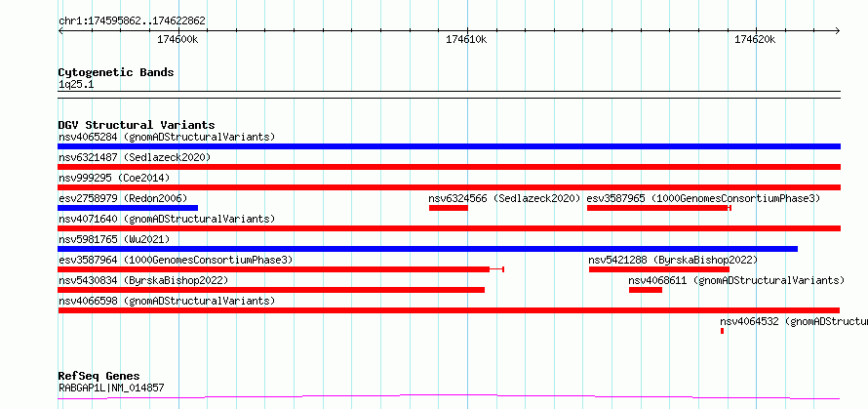This screenshot has height=409, width=868.
Task: Click the red nsv5430834 variant bar
Action: [271, 290]
